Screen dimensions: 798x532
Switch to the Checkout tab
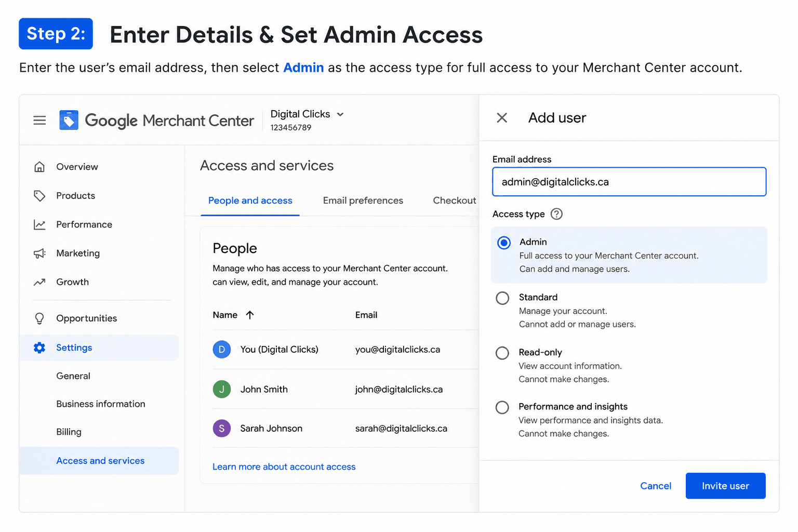click(x=455, y=201)
